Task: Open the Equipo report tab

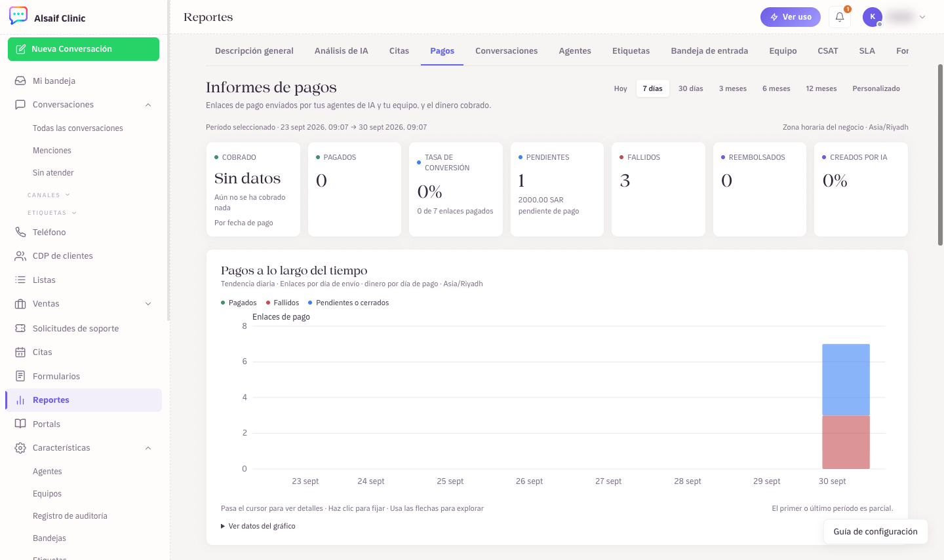Action: pyautogui.click(x=783, y=50)
